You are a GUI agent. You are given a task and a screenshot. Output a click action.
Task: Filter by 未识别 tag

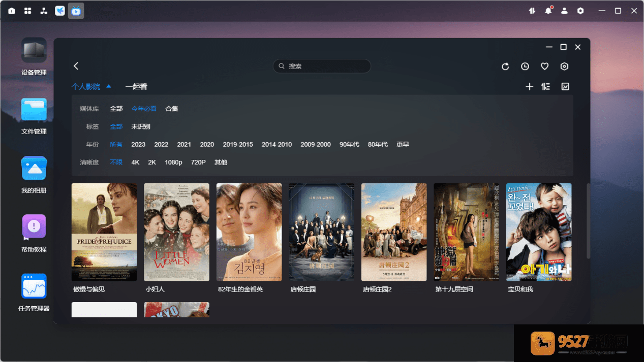(141, 126)
